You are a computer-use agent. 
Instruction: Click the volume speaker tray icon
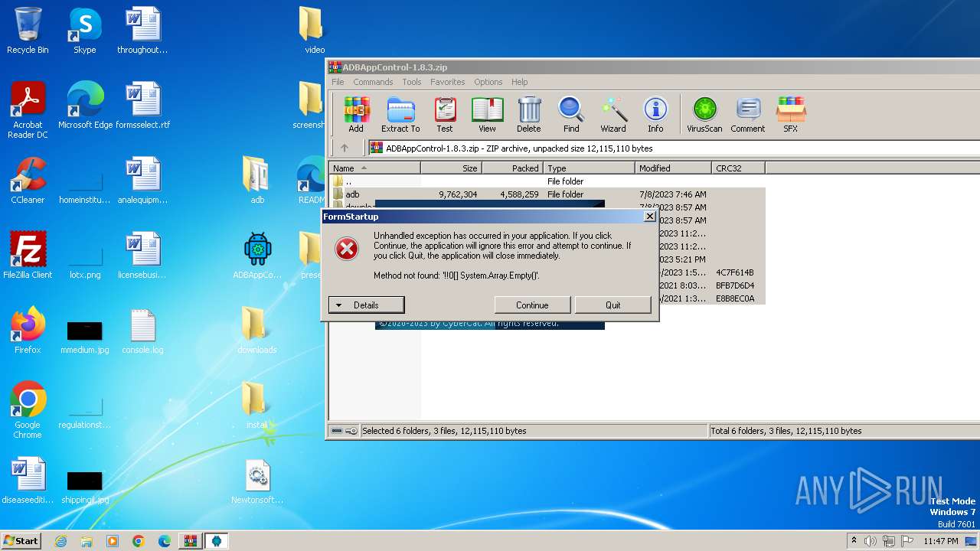[871, 541]
